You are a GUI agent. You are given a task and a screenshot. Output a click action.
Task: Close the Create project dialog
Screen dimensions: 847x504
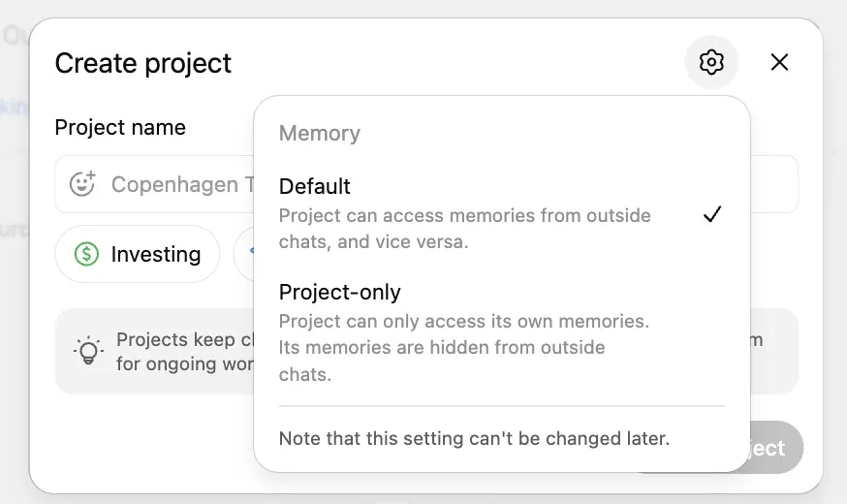coord(779,62)
